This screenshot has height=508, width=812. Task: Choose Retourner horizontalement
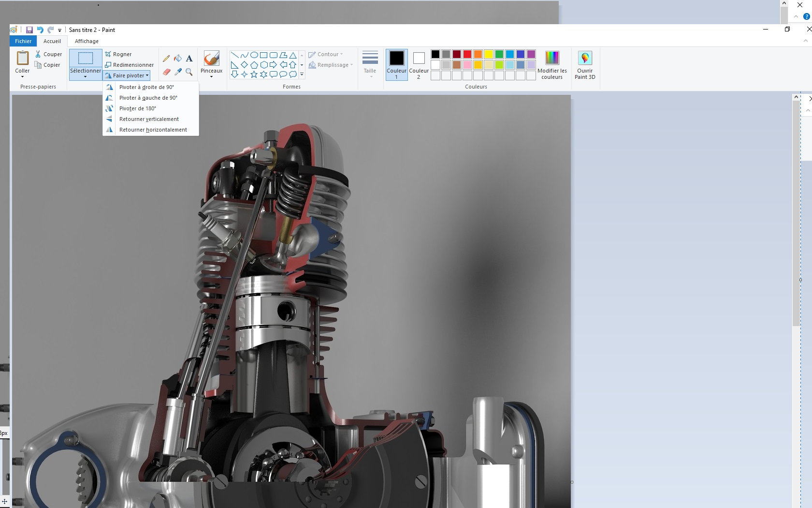[x=153, y=130]
